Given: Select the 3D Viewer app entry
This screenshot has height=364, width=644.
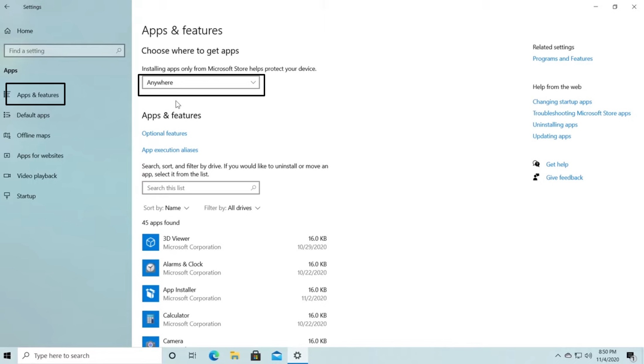Looking at the screenshot, I should [x=234, y=242].
